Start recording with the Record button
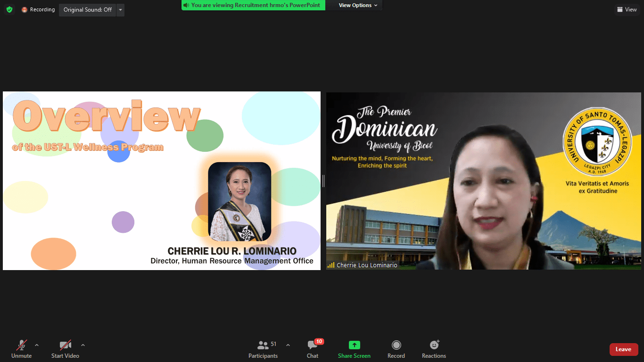 click(x=396, y=349)
